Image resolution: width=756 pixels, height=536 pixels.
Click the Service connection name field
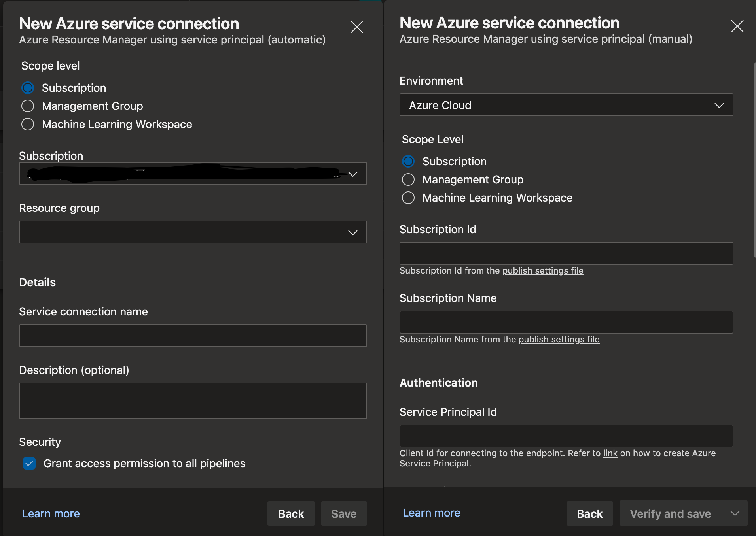point(193,336)
